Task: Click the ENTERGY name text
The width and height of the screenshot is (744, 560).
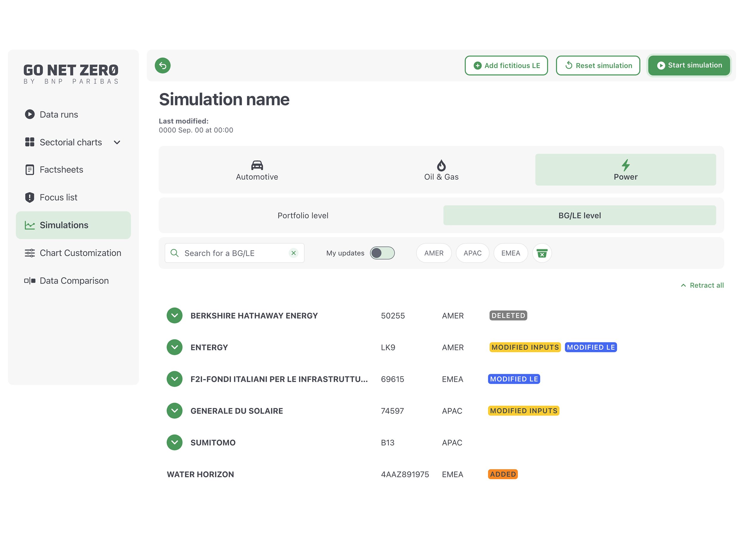Action: 209,347
